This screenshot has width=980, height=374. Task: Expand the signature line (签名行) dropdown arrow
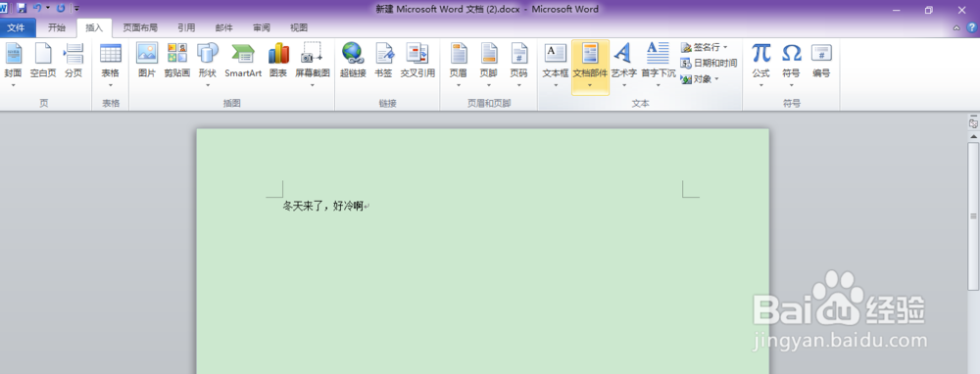click(x=725, y=47)
